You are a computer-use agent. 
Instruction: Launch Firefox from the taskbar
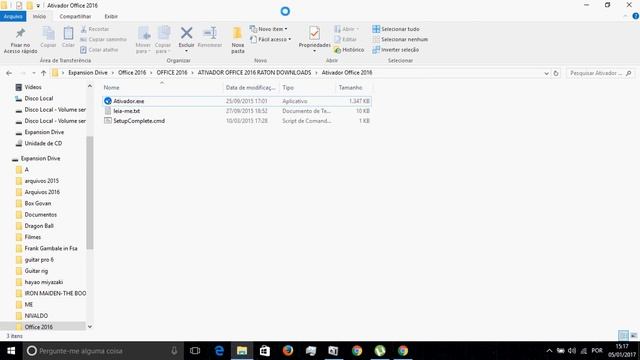(288, 351)
